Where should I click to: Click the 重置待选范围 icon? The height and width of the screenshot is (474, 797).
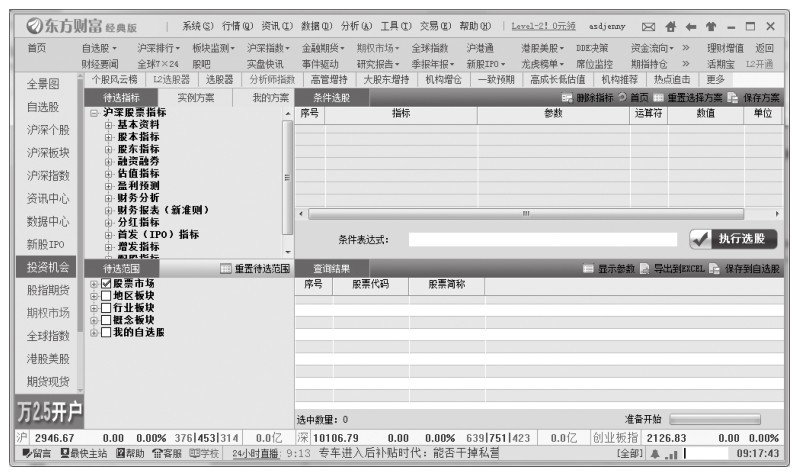pyautogui.click(x=226, y=268)
